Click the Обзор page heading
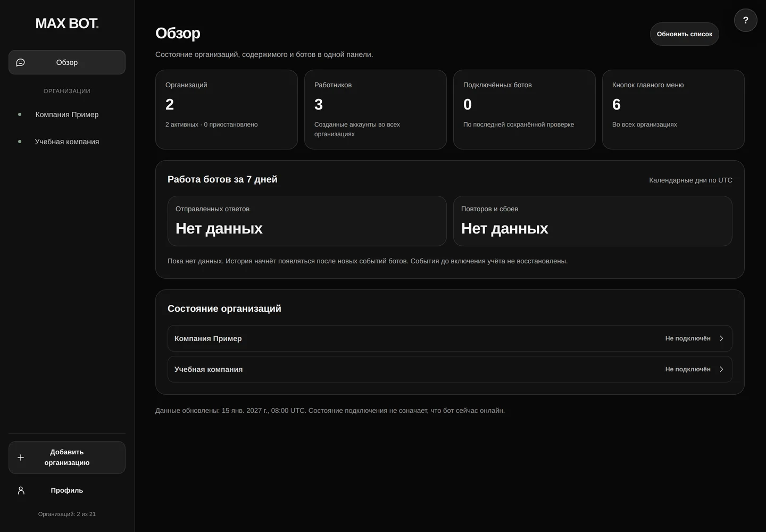Viewport: 766px width, 532px height. pyautogui.click(x=178, y=33)
